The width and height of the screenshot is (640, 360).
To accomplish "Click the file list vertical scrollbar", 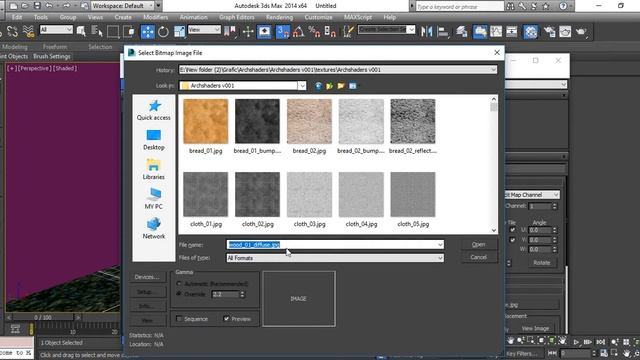I will tap(493, 164).
